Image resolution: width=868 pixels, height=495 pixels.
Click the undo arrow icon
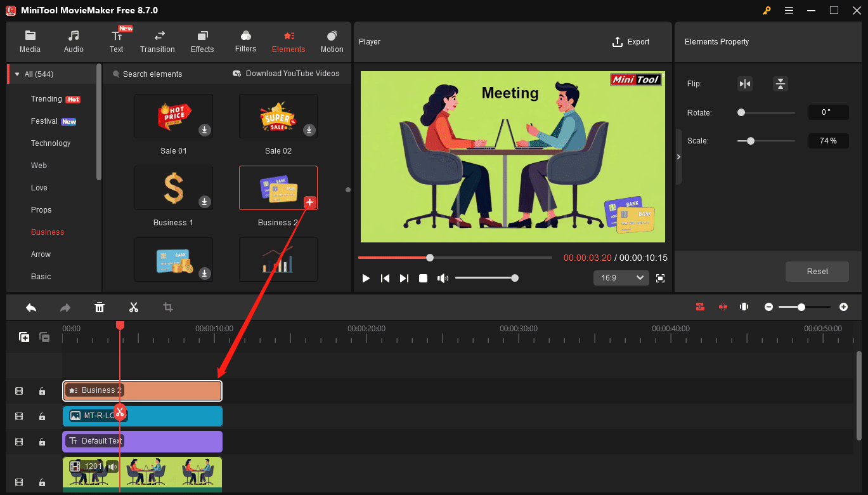click(x=31, y=307)
